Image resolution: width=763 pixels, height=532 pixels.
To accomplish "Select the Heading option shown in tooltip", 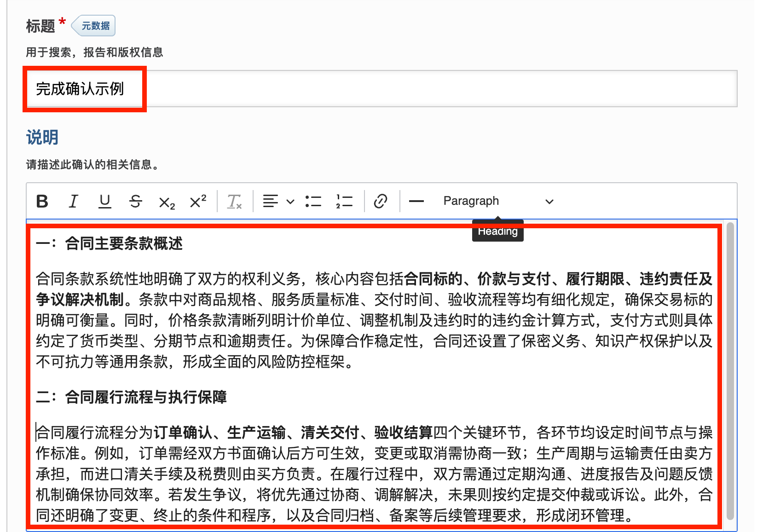I will pyautogui.click(x=497, y=231).
